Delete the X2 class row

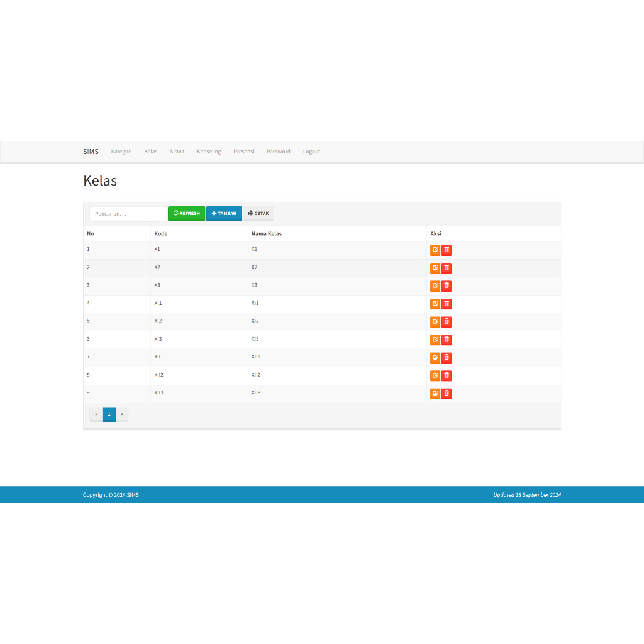pos(447,268)
